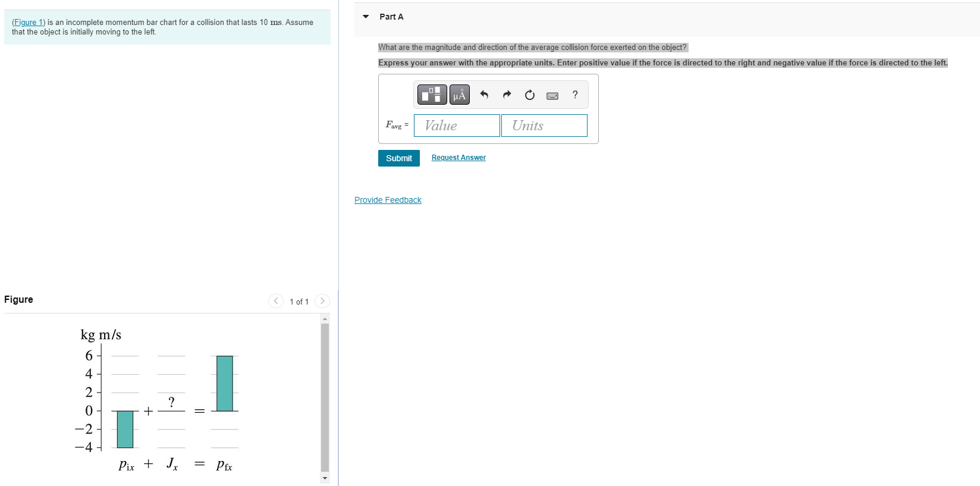Click the Units input field

point(544,126)
